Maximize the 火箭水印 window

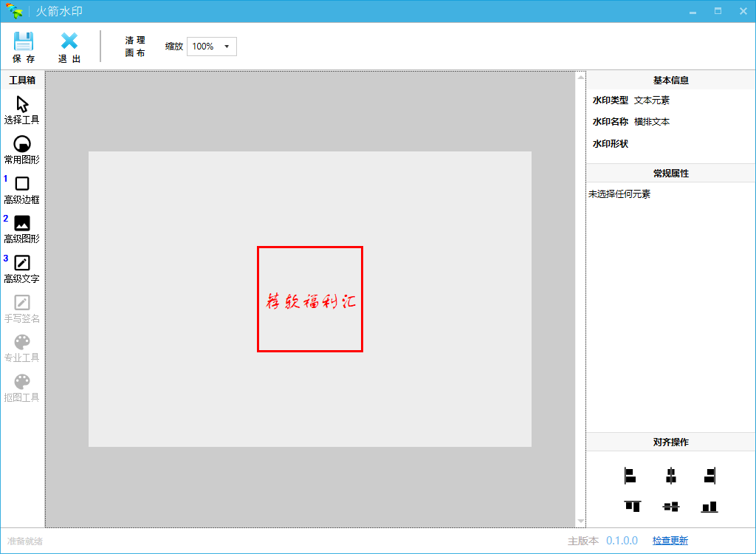718,11
